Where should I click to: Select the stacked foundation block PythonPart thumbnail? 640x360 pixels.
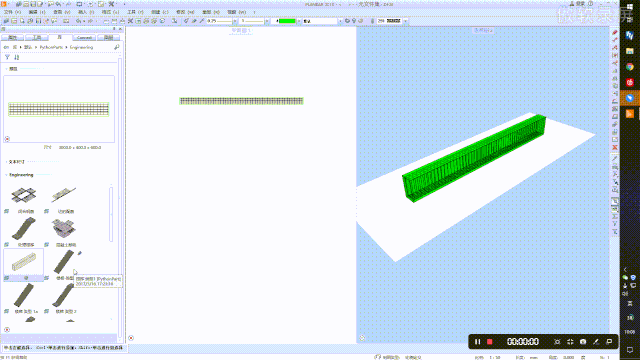click(64, 228)
